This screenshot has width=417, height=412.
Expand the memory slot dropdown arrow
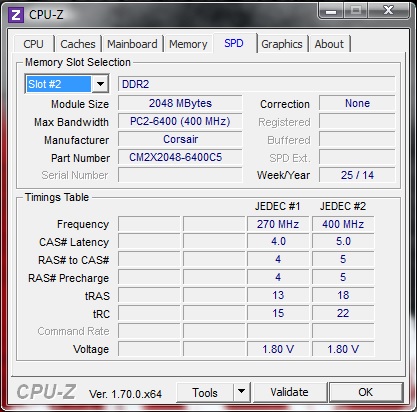100,84
